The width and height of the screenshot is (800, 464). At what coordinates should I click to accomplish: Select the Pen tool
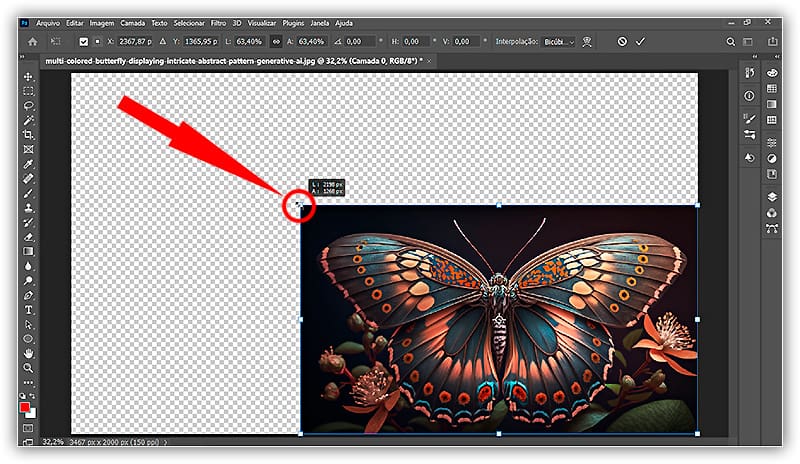[x=29, y=296]
